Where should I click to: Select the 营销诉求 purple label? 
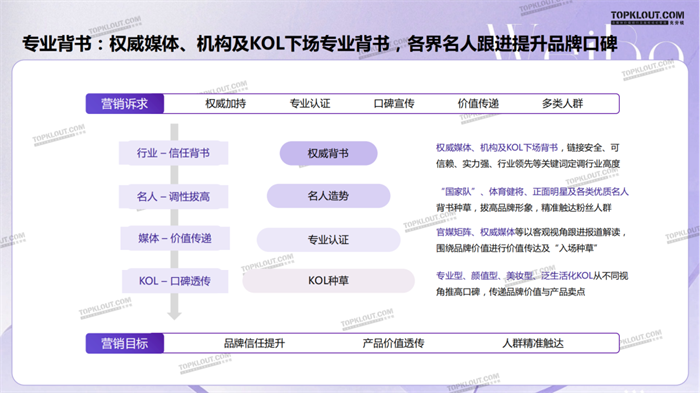125,104
